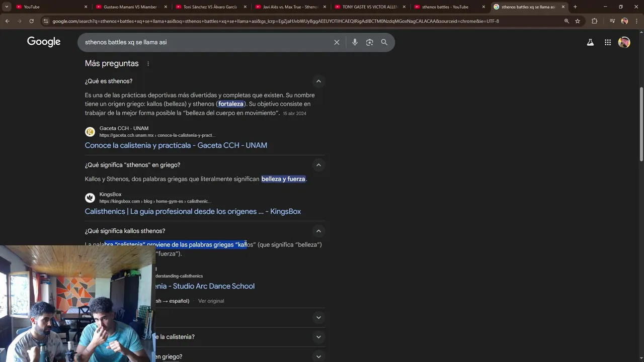Click the page vertical scrollbar thumb
The height and width of the screenshot is (362, 644).
click(x=641, y=124)
